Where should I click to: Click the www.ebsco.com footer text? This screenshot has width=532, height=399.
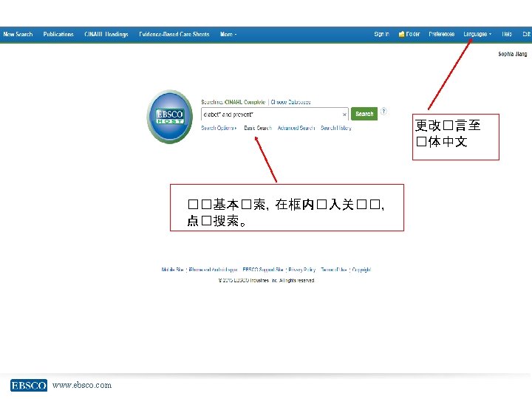point(82,386)
